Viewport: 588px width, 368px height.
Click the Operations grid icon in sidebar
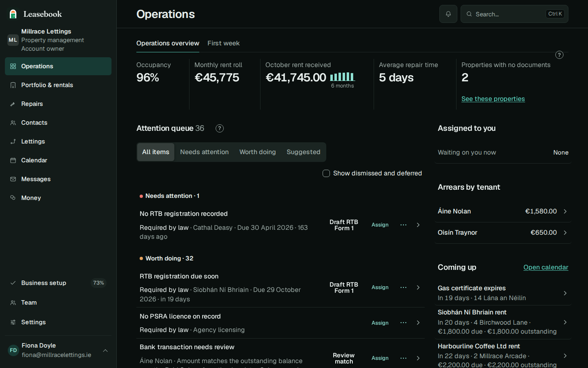coord(13,66)
